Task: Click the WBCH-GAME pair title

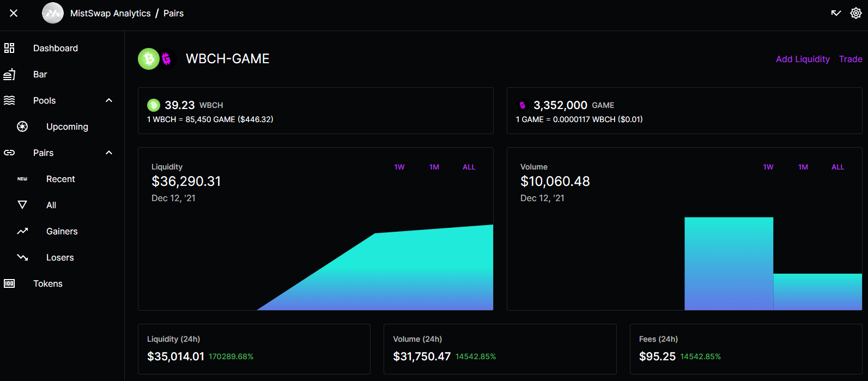Action: tap(228, 59)
